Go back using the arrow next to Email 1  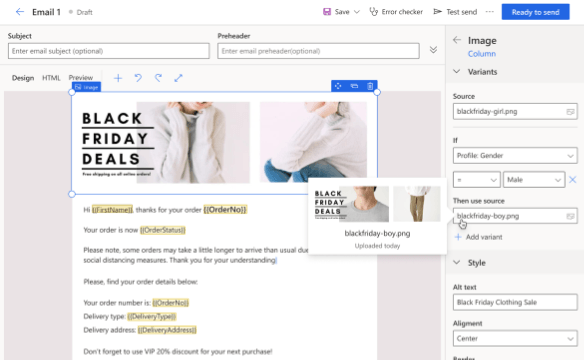[19, 12]
